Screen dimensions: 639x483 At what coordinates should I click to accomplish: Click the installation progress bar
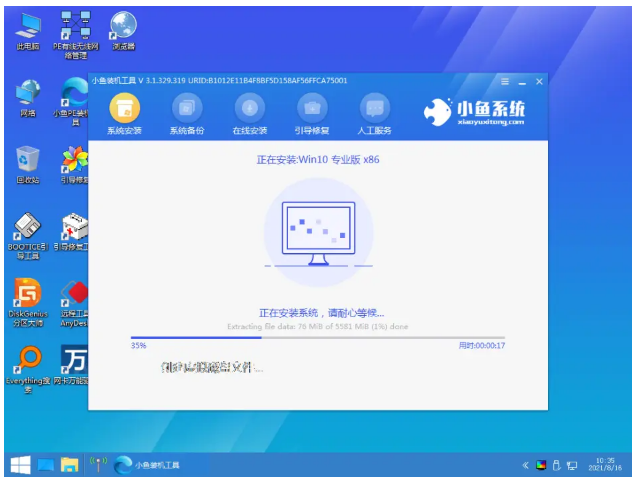318,337
